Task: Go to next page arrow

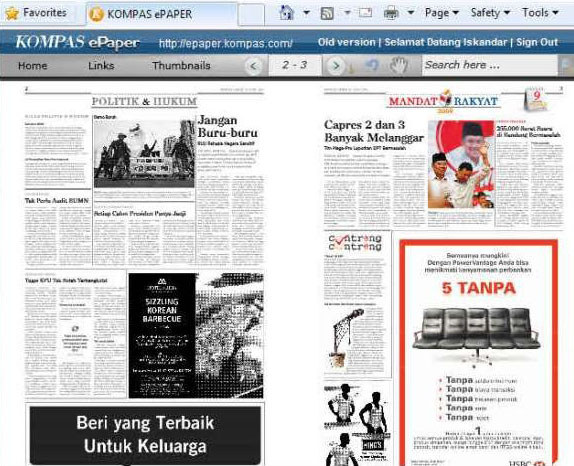Action: point(335,66)
